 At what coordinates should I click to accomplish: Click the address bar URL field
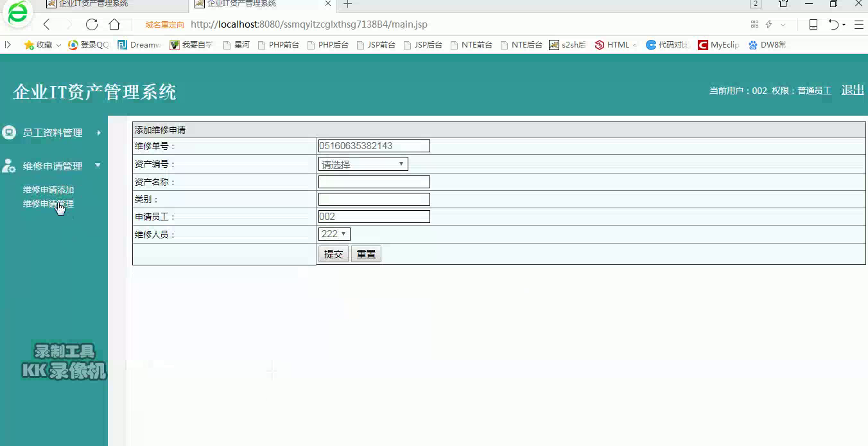(x=309, y=24)
